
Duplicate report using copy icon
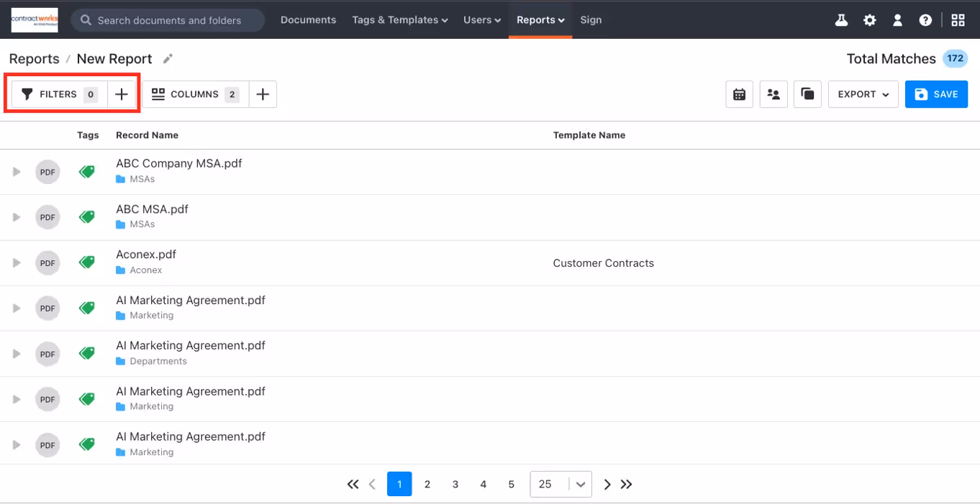click(x=807, y=93)
